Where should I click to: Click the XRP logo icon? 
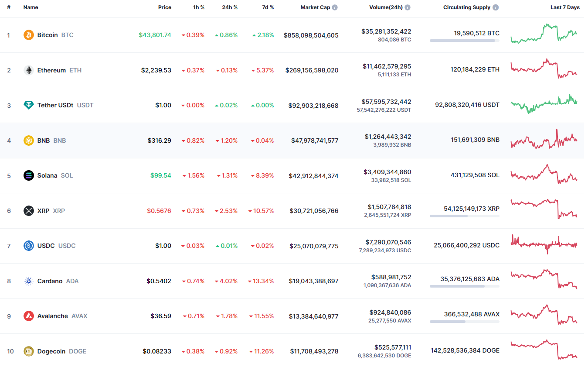tap(29, 211)
